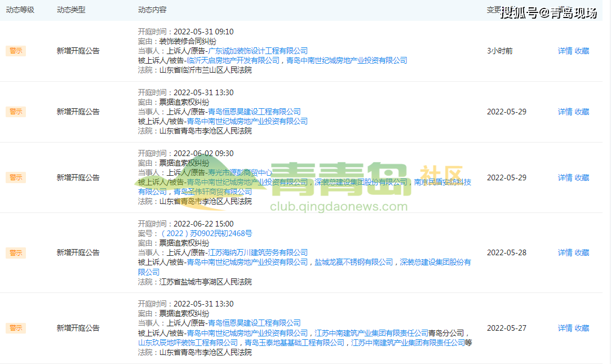Click 收藏 for the 2022-06-02 09:30 hearing
This screenshot has width=611, height=364.
click(582, 177)
